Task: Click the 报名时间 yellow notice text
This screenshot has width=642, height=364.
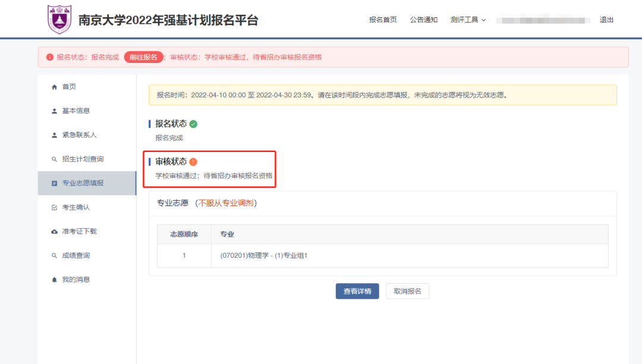Action: click(333, 95)
